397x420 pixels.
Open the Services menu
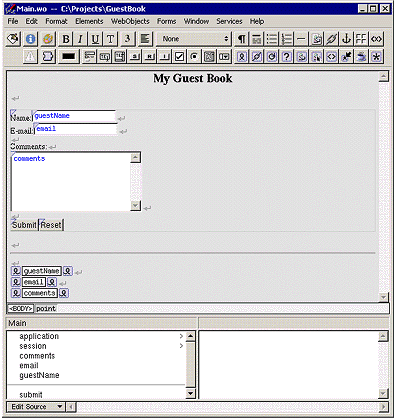(229, 21)
